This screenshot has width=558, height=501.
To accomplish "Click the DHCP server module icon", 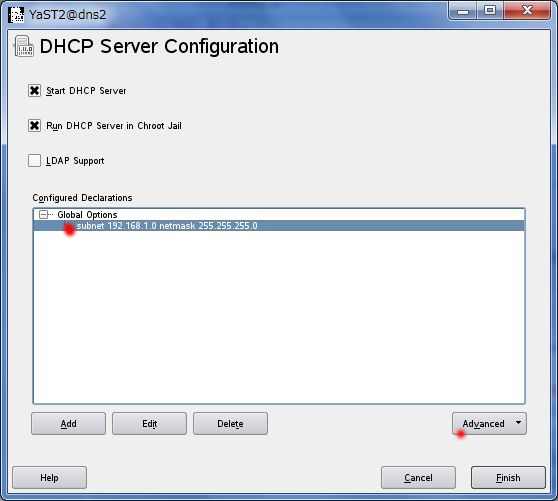I will pyautogui.click(x=24, y=46).
